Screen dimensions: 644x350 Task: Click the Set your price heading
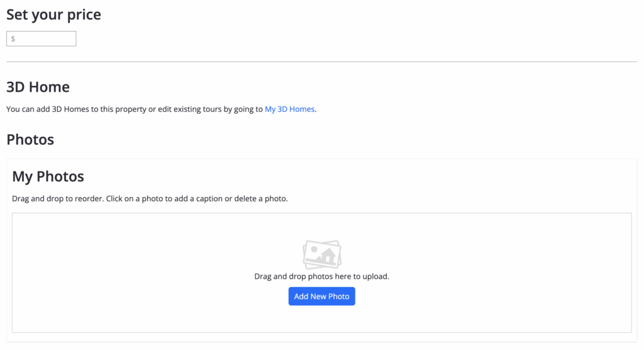pyautogui.click(x=53, y=14)
